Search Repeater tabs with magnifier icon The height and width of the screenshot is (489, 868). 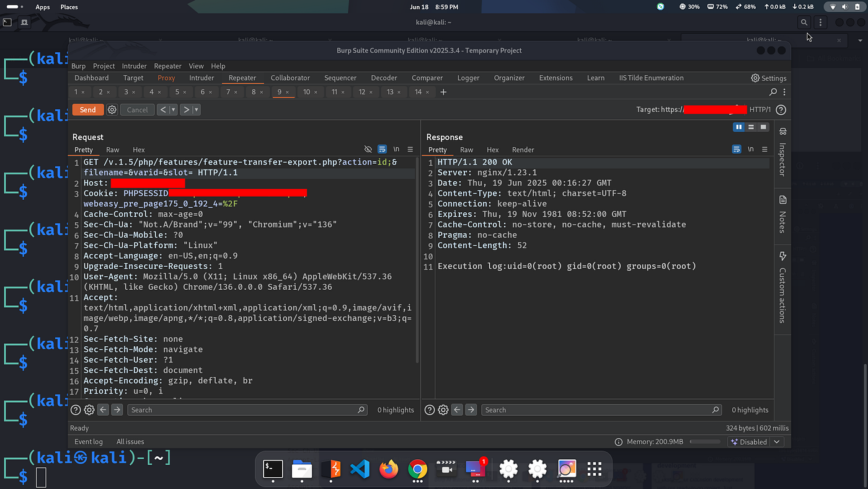[x=773, y=92]
